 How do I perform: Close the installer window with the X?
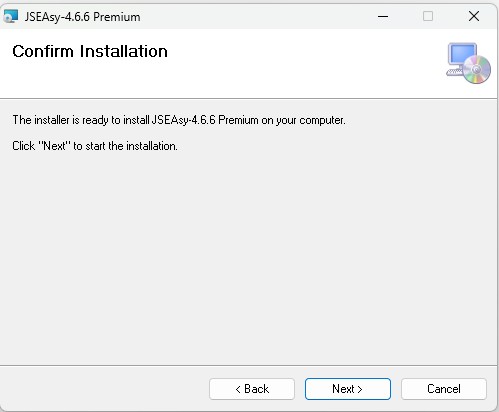[474, 16]
